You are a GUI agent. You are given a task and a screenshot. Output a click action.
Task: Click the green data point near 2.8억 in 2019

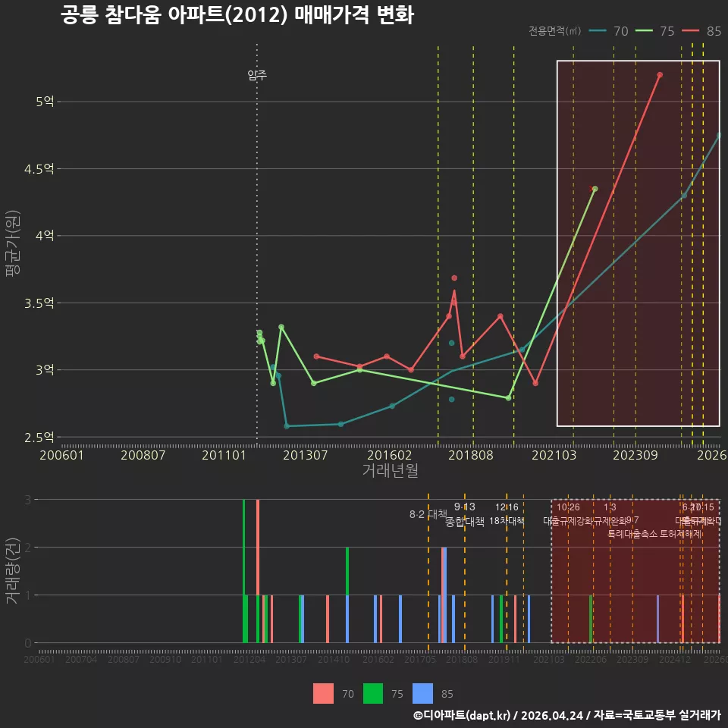click(x=508, y=398)
